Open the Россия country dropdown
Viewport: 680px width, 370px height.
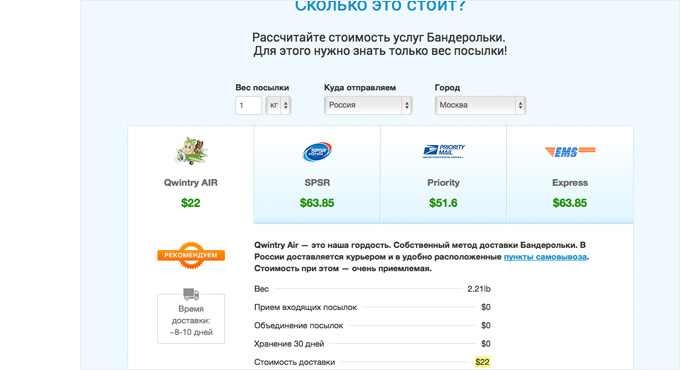point(368,105)
